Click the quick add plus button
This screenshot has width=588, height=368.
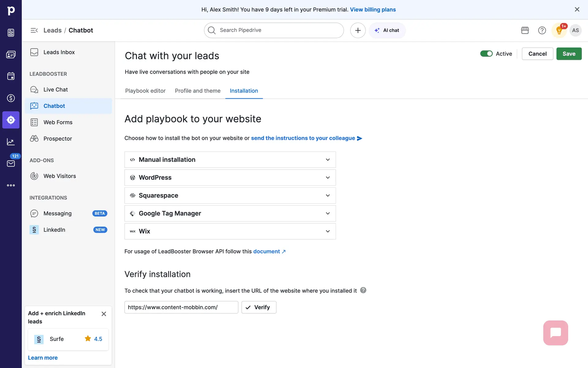pos(358,30)
